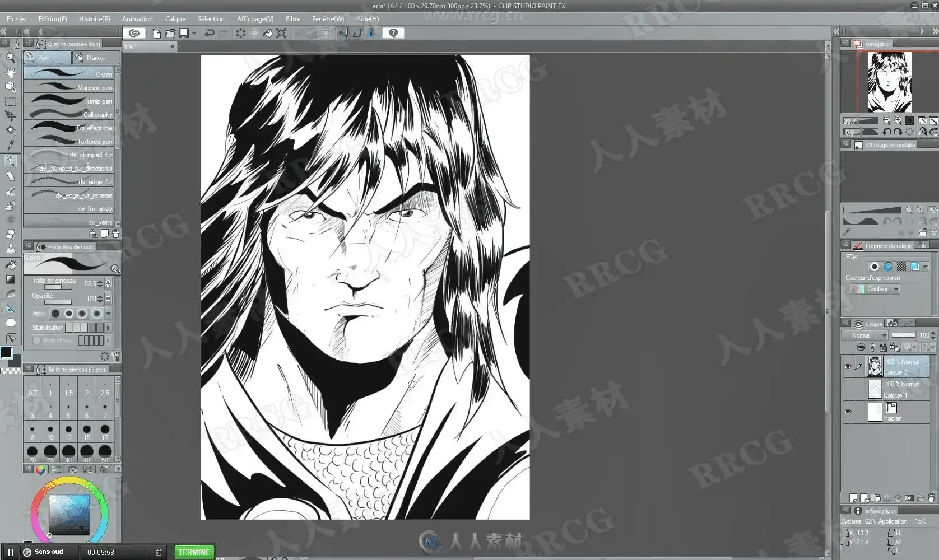Open the Calque menu
The height and width of the screenshot is (560, 939).
pyautogui.click(x=175, y=18)
